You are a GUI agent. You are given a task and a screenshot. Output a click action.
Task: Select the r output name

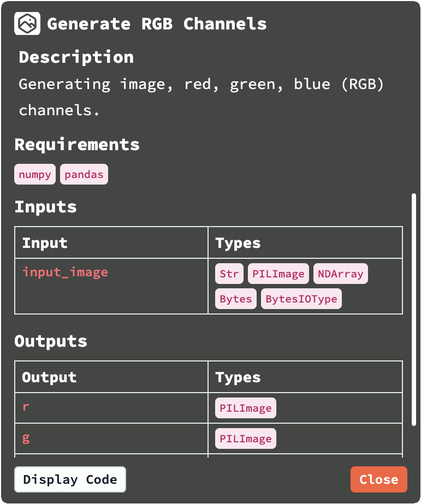(x=26, y=407)
